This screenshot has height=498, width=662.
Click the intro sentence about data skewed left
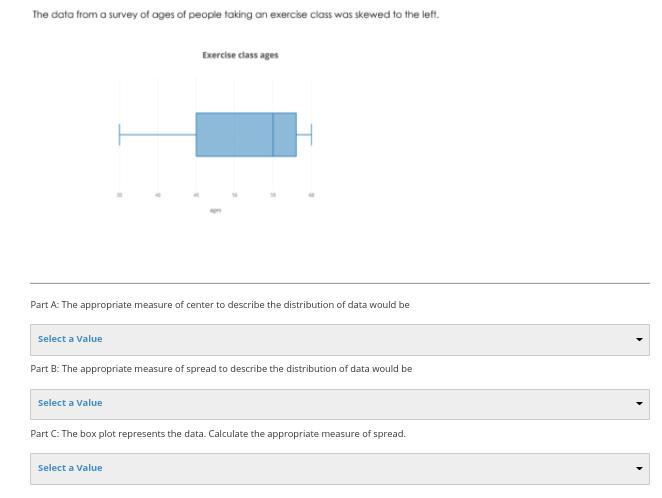tap(235, 15)
